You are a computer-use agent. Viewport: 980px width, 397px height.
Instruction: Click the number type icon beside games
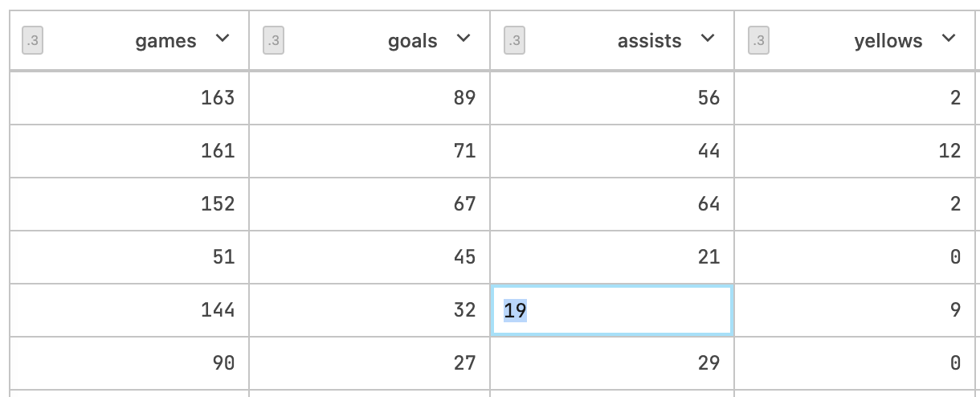pyautogui.click(x=32, y=40)
